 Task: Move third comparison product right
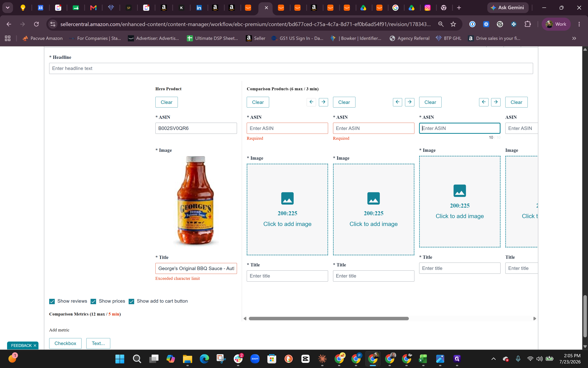pyautogui.click(x=496, y=102)
